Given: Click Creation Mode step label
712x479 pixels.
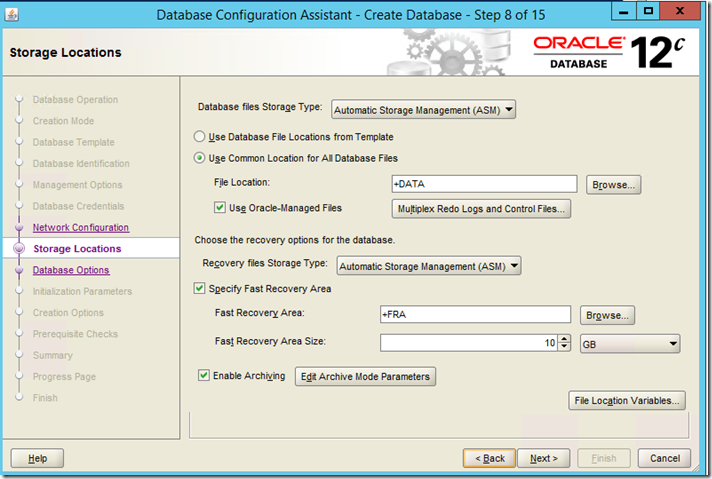Looking at the screenshot, I should click(64, 121).
